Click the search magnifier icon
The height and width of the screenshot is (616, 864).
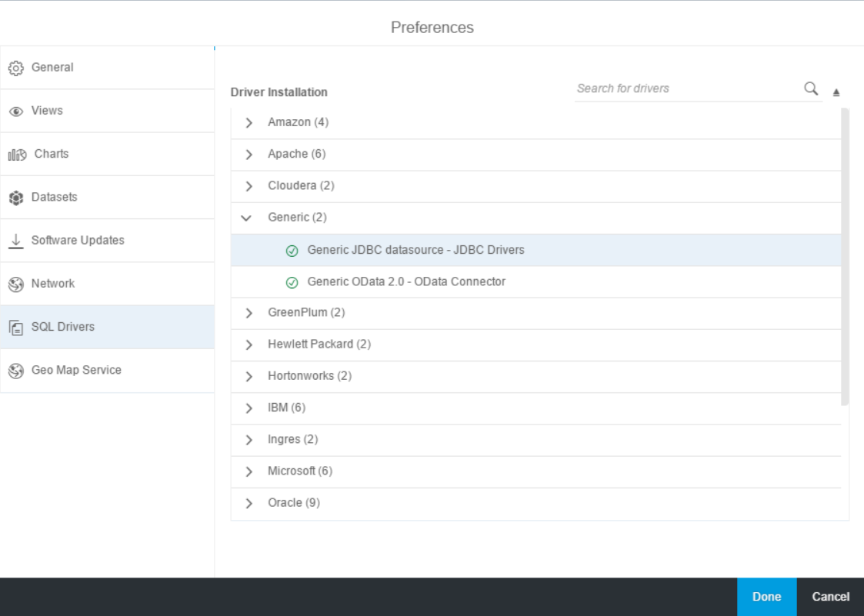click(811, 88)
